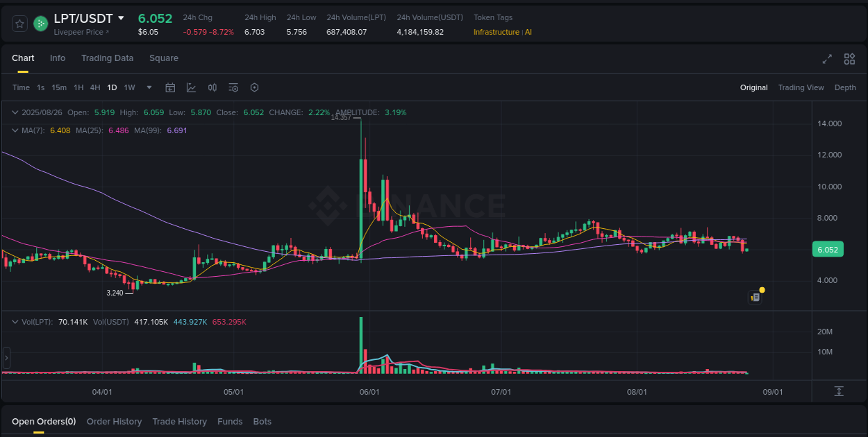The height and width of the screenshot is (437, 868).
Task: Open the hexagon chart settings icon
Action: click(254, 87)
